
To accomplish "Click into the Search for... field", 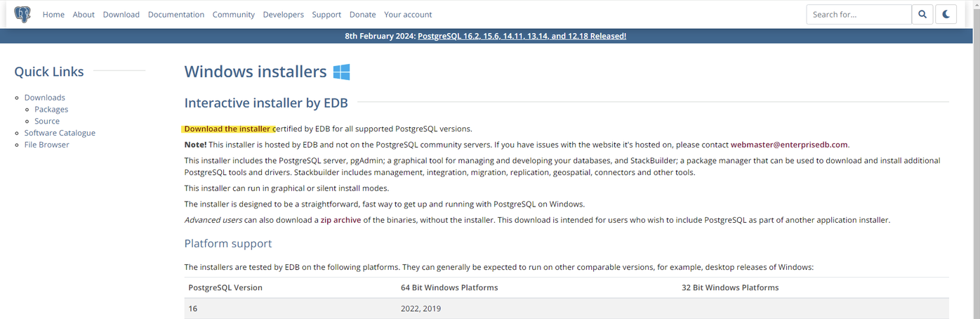I will [x=859, y=14].
